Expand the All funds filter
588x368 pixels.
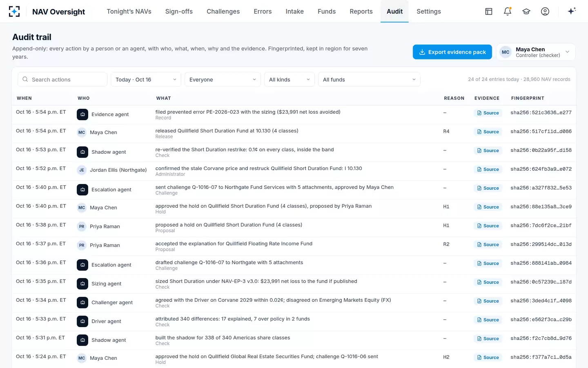pyautogui.click(x=369, y=79)
